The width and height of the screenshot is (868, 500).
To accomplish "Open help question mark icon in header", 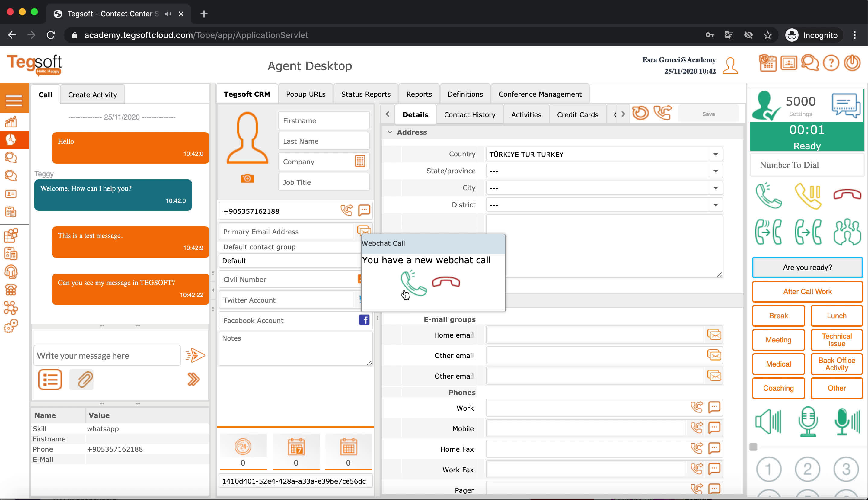I will click(831, 63).
